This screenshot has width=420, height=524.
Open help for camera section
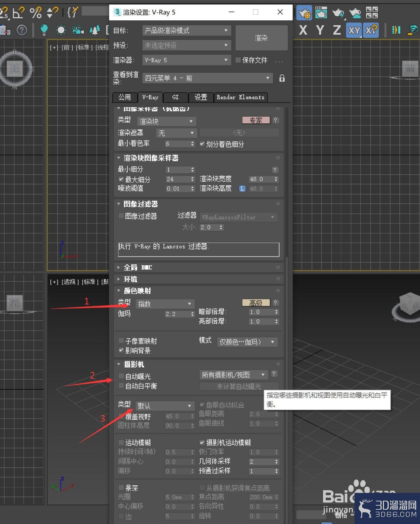[x=274, y=374]
